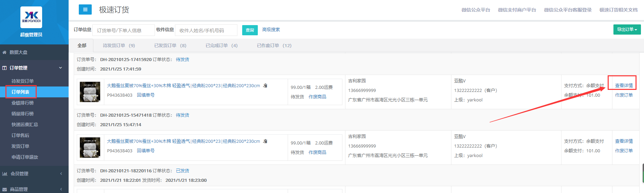Switch to 已完成订单 (4) tab

click(221, 45)
